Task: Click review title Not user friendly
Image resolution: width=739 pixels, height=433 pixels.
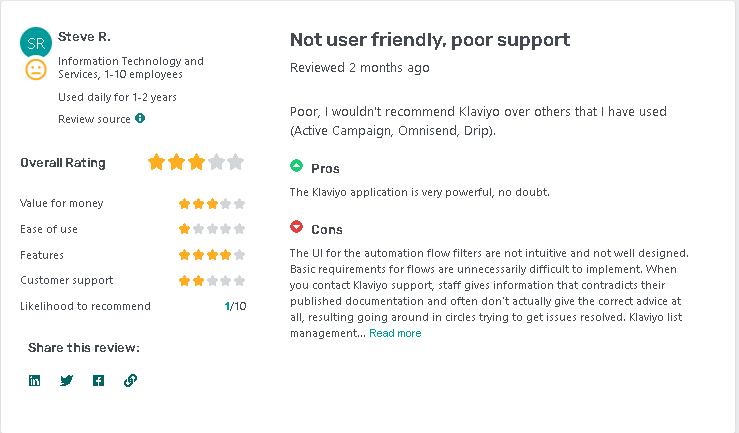Action: 430,40
